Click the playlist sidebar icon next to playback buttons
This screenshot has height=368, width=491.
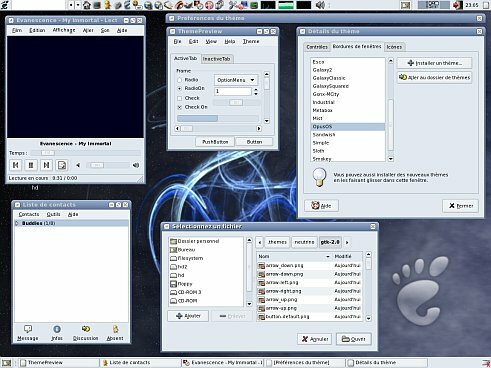[62, 165]
